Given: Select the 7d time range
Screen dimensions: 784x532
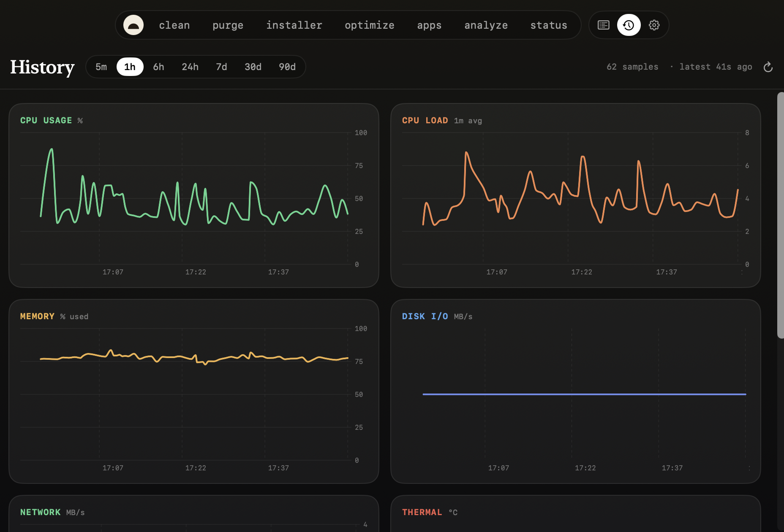Looking at the screenshot, I should click(221, 67).
